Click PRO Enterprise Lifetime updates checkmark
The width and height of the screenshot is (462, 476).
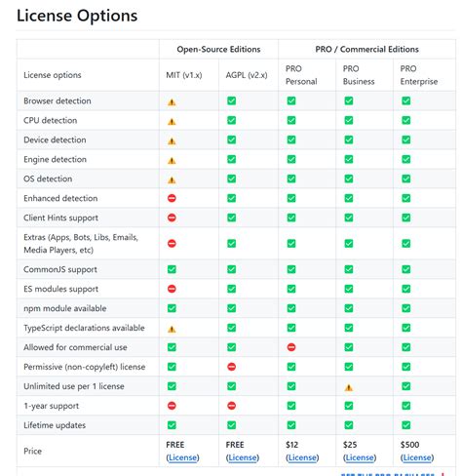coord(405,425)
